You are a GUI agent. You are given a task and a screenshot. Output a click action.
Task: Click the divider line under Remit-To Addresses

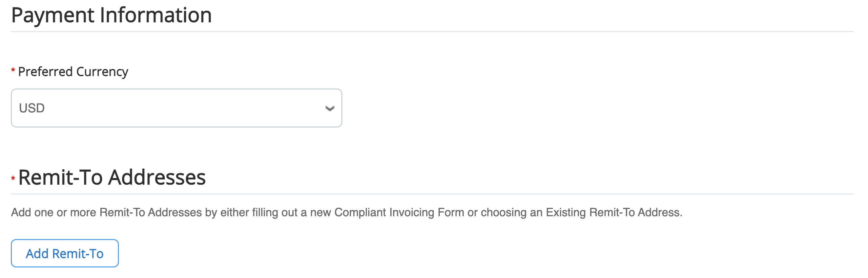432,194
